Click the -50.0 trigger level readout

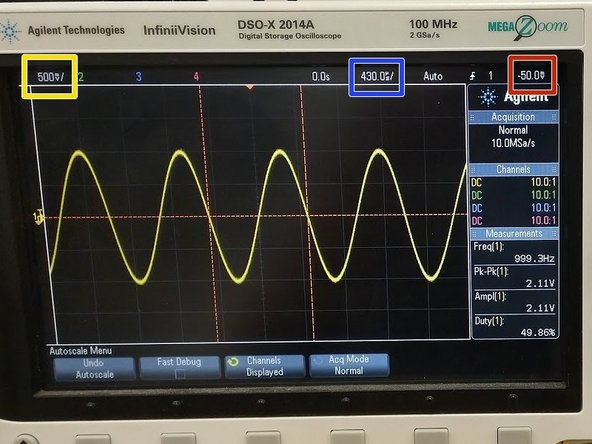coord(531,75)
